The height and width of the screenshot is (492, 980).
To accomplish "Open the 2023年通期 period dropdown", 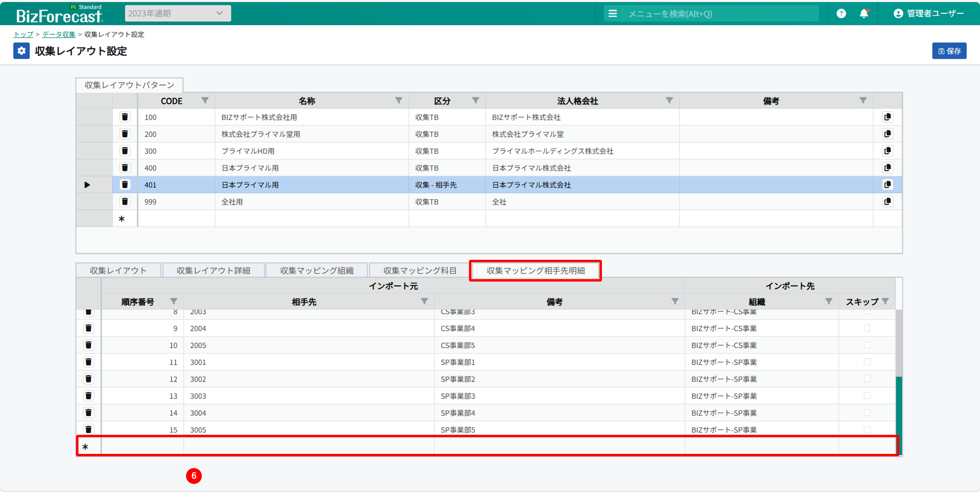I will click(178, 13).
